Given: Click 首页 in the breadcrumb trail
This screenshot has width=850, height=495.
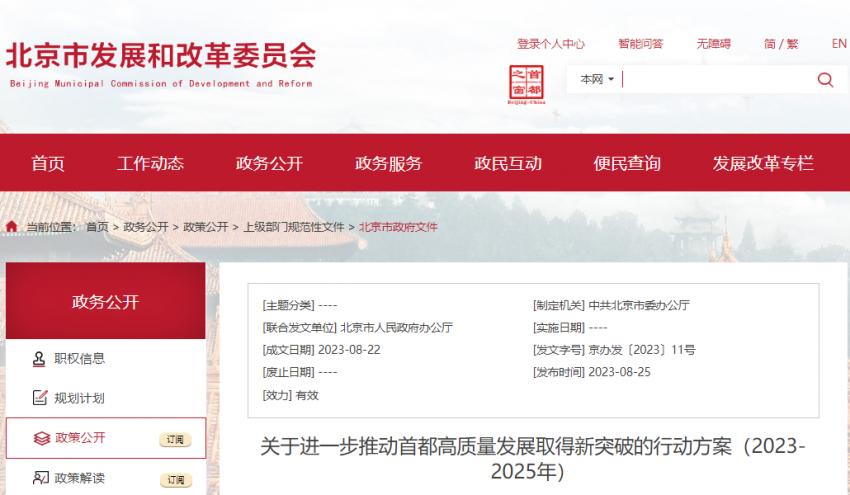Looking at the screenshot, I should pos(98,227).
